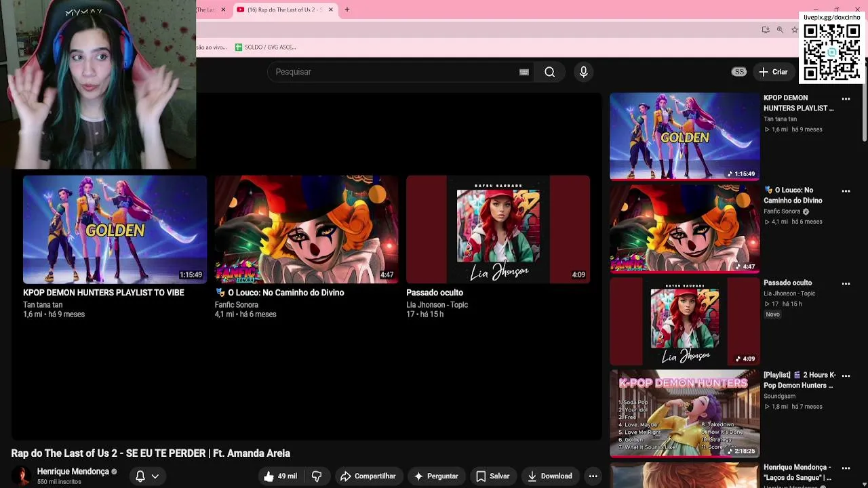This screenshot has width=868, height=488.
Task: Open sidebar K-POP DEMON HUNTERS tracklist thumbnail
Action: coord(684,413)
